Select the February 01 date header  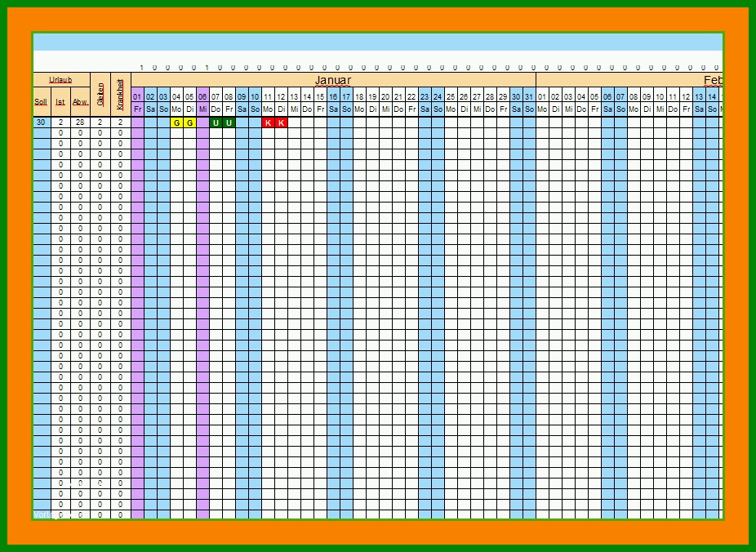pyautogui.click(x=542, y=96)
